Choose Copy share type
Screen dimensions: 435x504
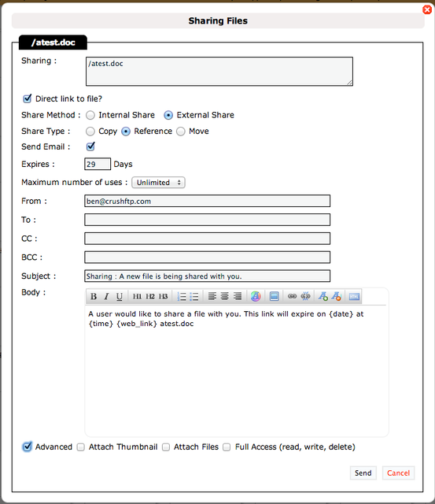pyautogui.click(x=90, y=132)
